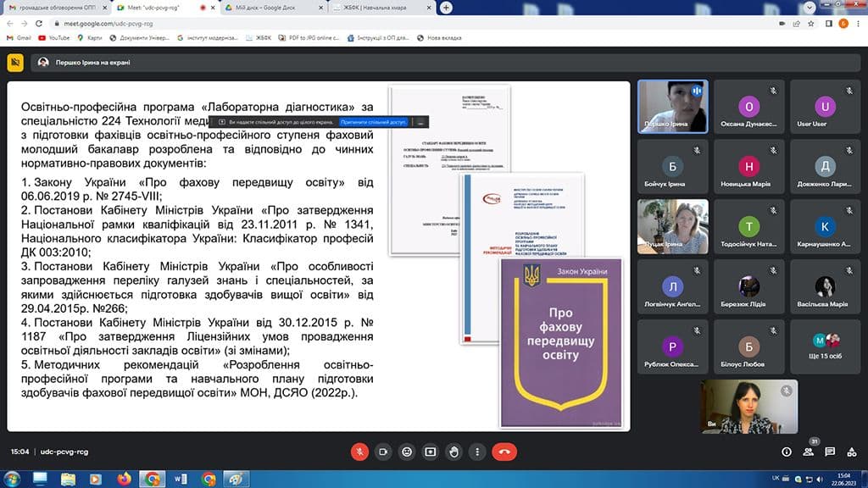This screenshot has width=868, height=488.
Task: Open the tab search dropdown arrow
Action: click(x=810, y=7)
